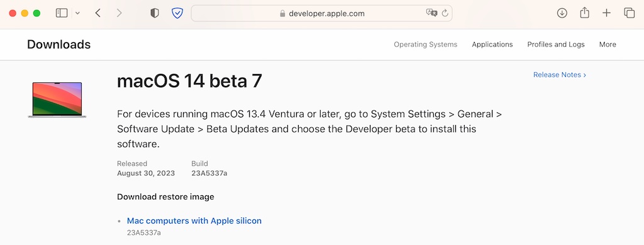Screen dimensions: 644x245
Task: Click 23A5337a below the Apple silicon link
Action: click(144, 232)
